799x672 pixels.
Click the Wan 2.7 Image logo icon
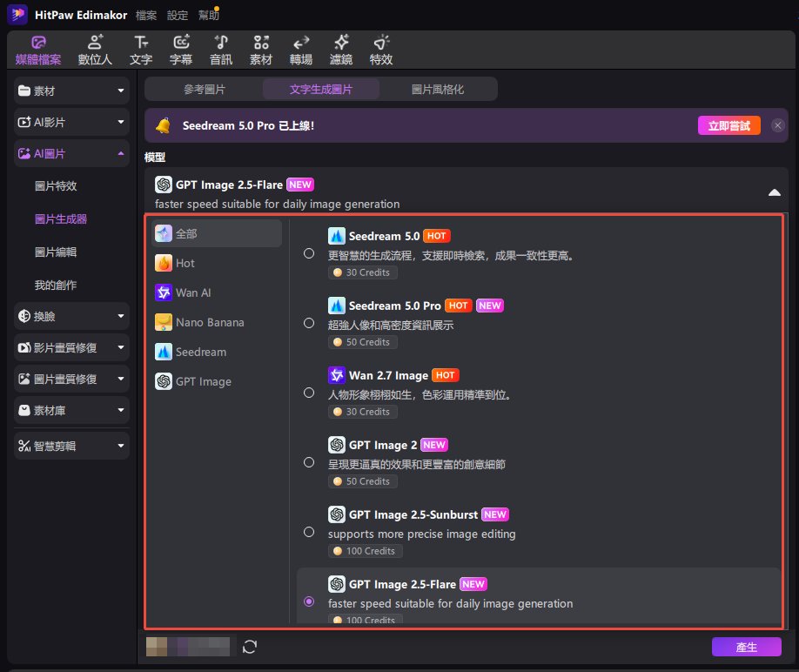336,375
